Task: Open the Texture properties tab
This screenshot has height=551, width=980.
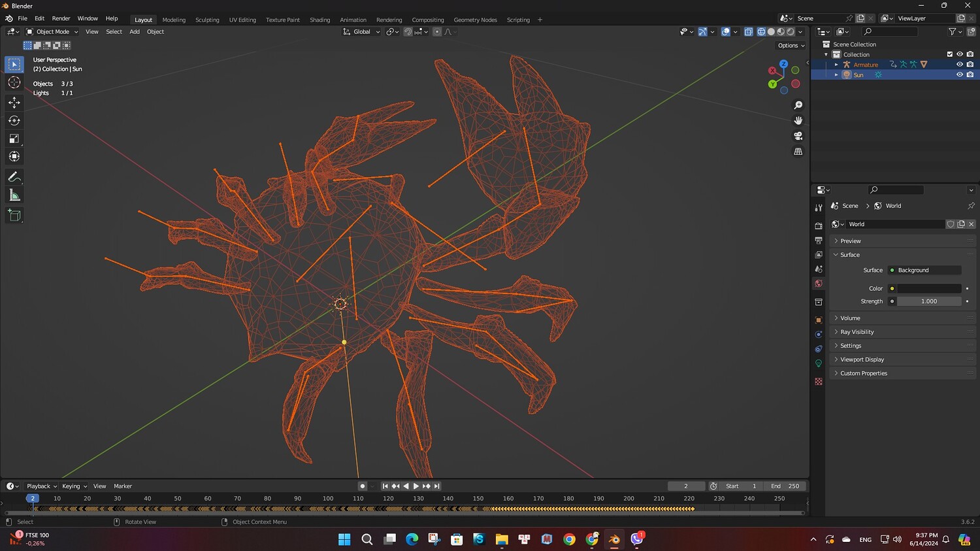Action: click(x=819, y=382)
